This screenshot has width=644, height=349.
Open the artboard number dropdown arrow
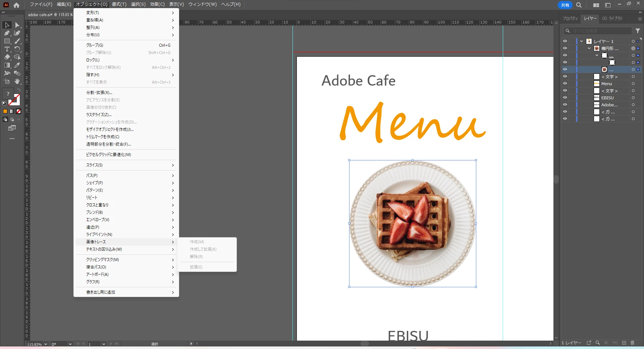pyautogui.click(x=104, y=344)
